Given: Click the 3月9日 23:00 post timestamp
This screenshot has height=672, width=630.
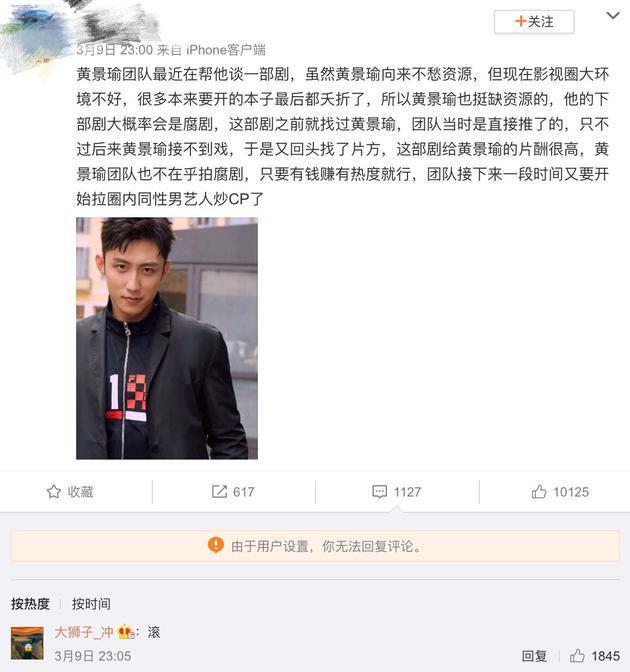Looking at the screenshot, I should (114, 50).
